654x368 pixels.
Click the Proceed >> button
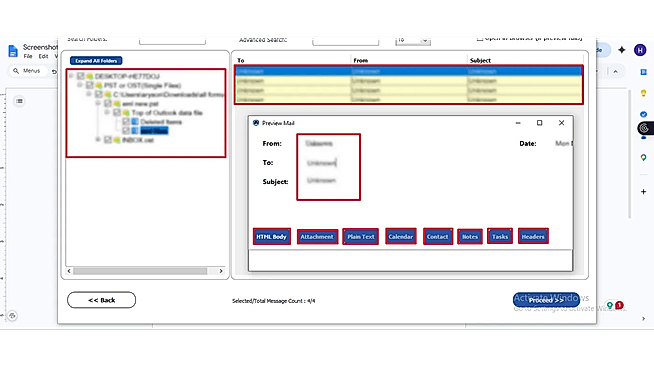click(x=546, y=300)
